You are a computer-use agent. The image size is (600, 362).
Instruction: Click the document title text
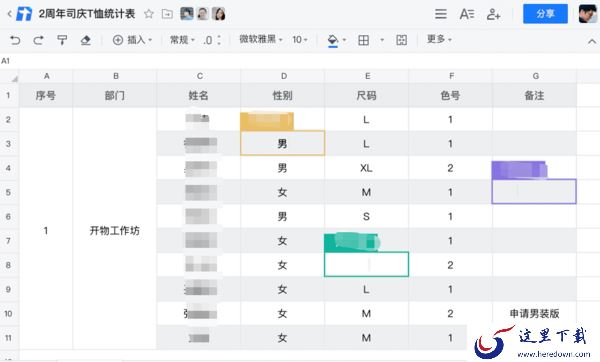click(x=87, y=14)
